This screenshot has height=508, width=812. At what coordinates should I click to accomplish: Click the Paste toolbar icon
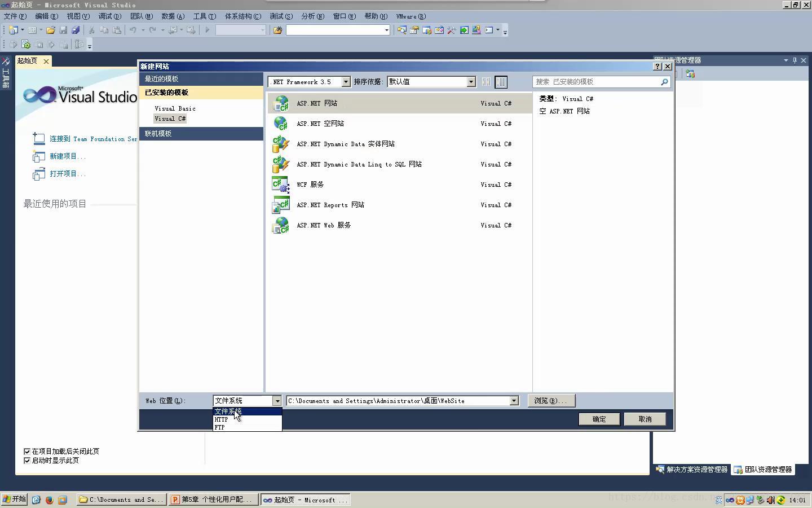tap(117, 30)
